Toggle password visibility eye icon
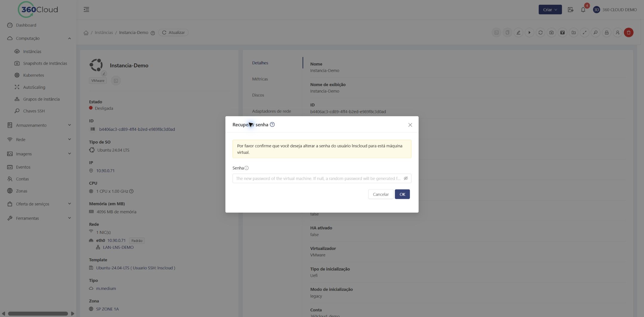The image size is (644, 317). point(406,178)
